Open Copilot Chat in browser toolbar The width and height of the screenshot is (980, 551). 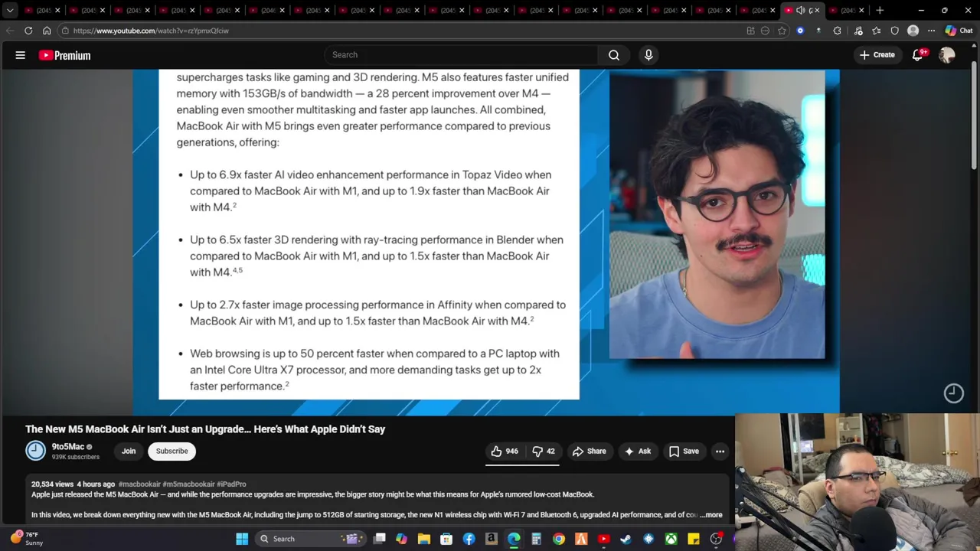click(x=959, y=31)
